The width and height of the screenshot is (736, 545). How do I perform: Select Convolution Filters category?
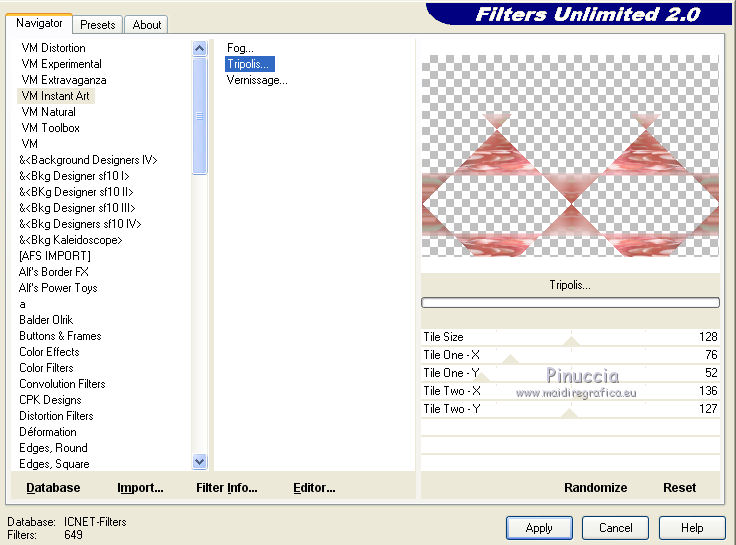pos(62,384)
